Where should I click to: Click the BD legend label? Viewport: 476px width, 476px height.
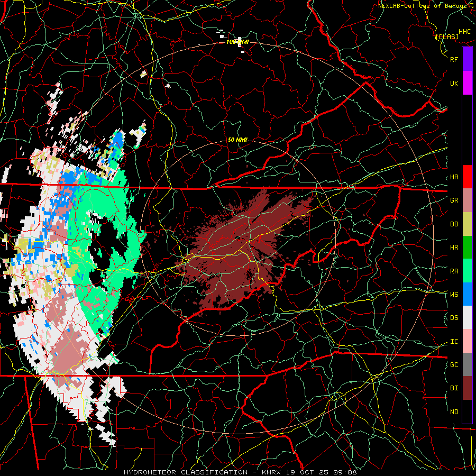click(x=454, y=224)
